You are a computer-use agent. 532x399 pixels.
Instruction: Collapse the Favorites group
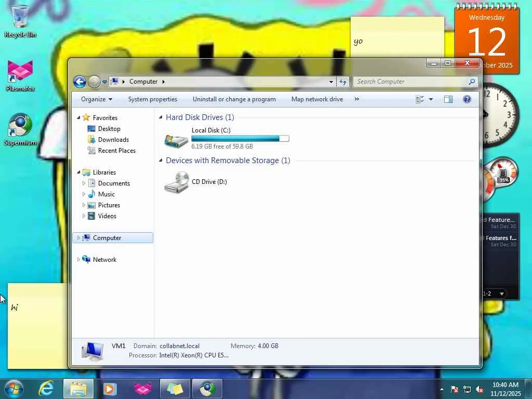pyautogui.click(x=78, y=117)
